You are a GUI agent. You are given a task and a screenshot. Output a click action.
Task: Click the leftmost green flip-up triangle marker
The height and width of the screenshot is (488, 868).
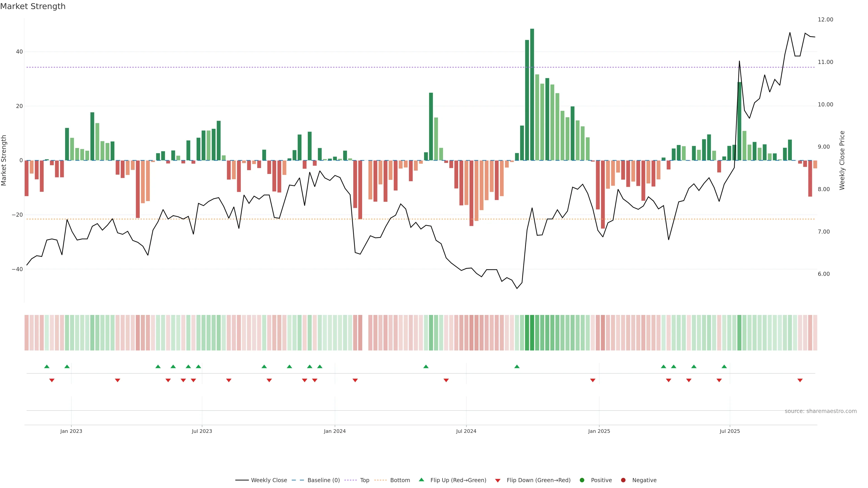(47, 366)
